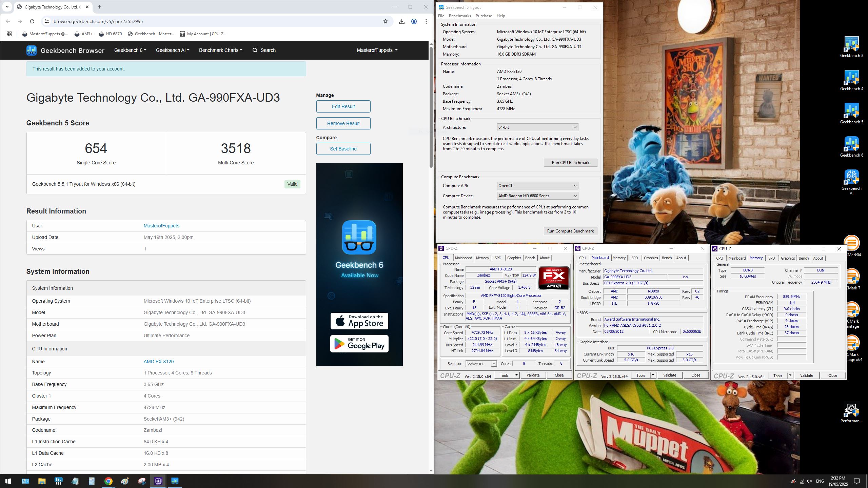Viewport: 868px width, 488px height.
Task: Open the Compute Device dropdown
Action: [x=537, y=196]
